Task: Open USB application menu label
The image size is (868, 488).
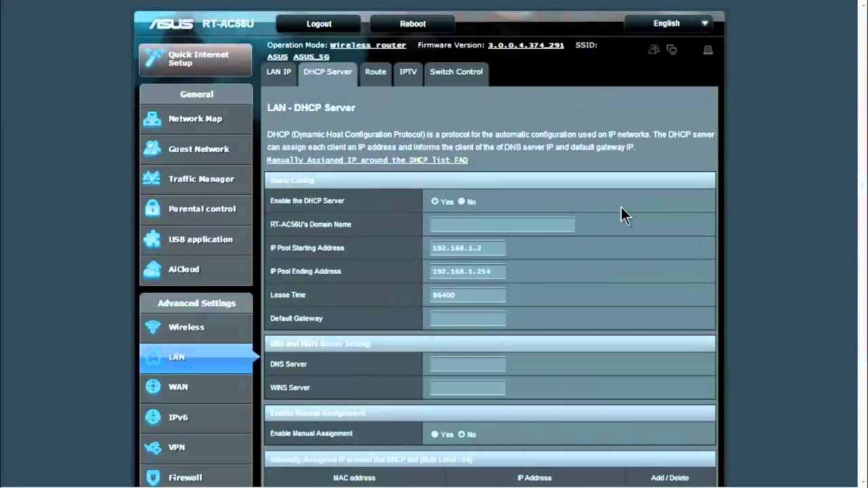Action: coord(201,239)
